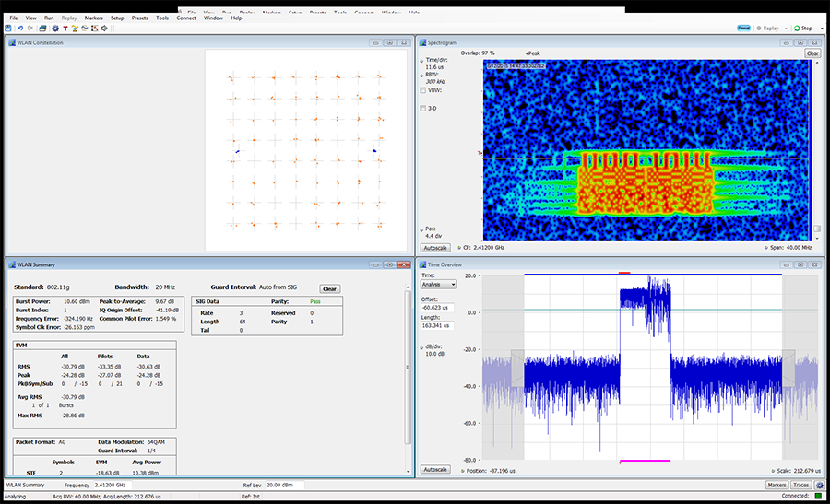Open the Time Analysis dropdown
This screenshot has height=504, width=830.
point(439,284)
